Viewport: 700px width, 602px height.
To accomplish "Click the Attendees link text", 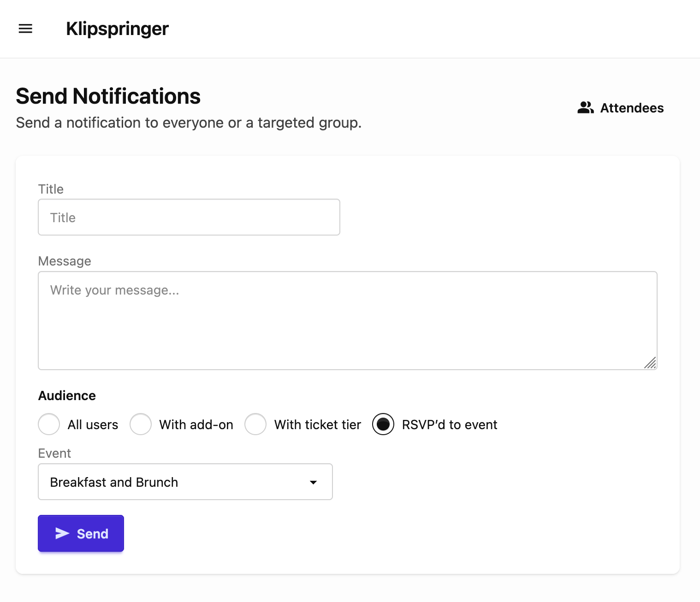I will (632, 108).
